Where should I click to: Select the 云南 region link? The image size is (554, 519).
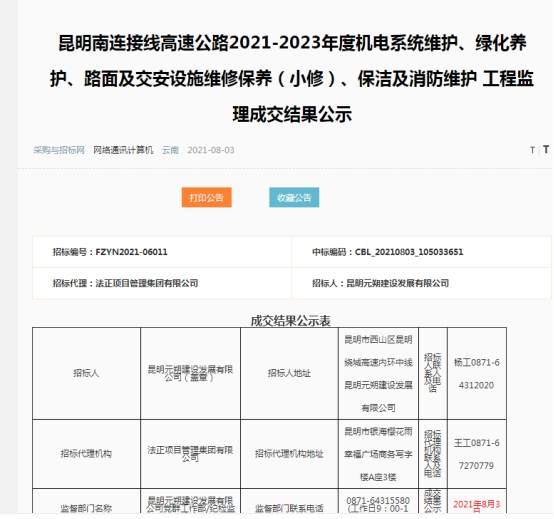[170, 150]
